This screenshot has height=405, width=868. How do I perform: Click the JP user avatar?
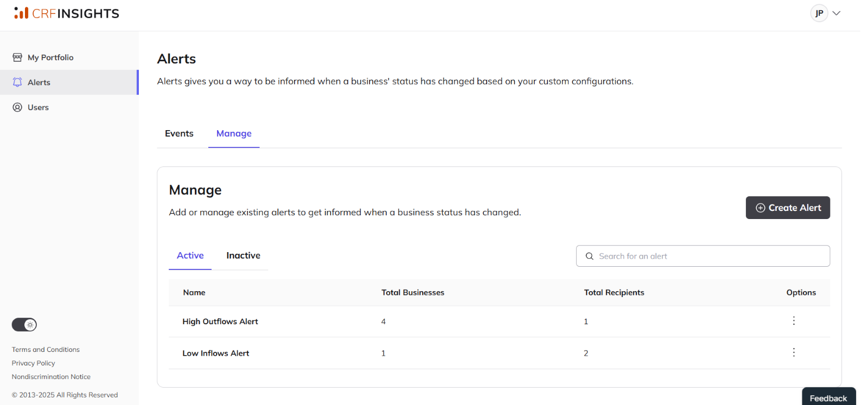819,13
